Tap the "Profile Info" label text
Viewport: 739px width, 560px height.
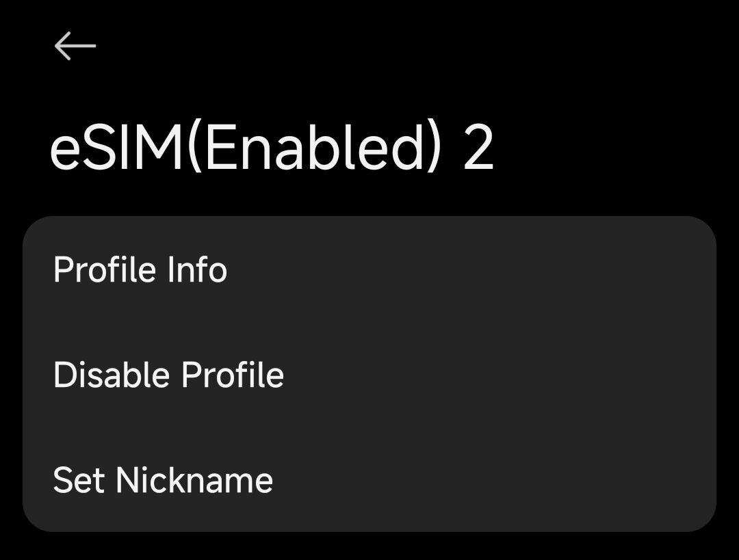pyautogui.click(x=140, y=269)
